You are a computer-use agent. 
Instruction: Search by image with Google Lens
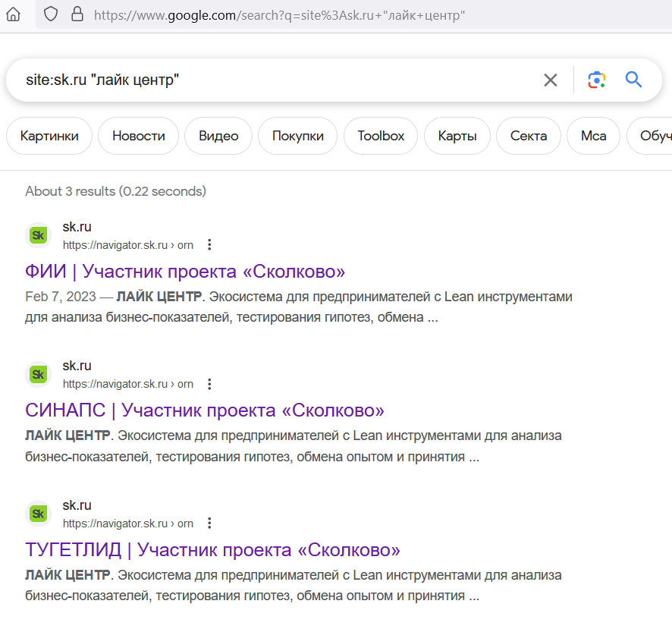596,80
